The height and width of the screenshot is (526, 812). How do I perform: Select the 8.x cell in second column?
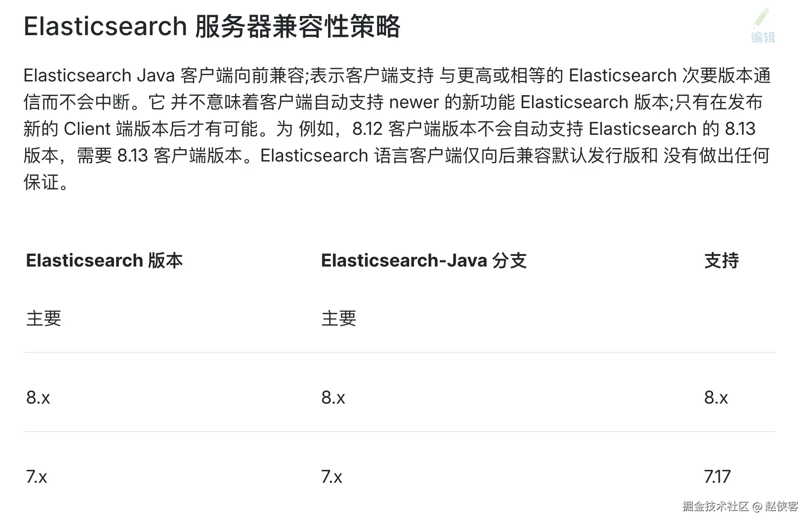pos(333,398)
